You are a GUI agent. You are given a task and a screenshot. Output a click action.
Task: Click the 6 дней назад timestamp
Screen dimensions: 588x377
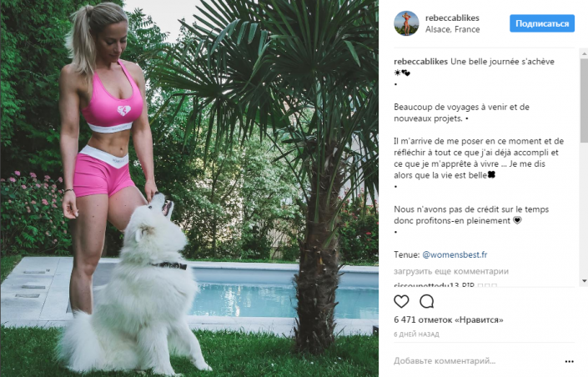416,334
